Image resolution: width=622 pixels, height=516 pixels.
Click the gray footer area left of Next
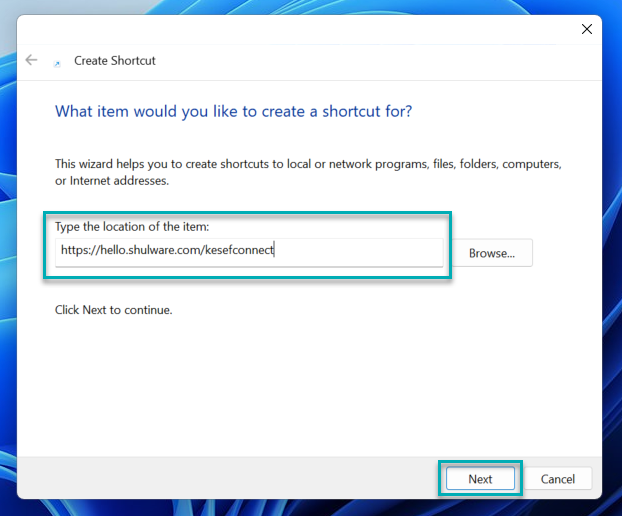[x=230, y=478]
